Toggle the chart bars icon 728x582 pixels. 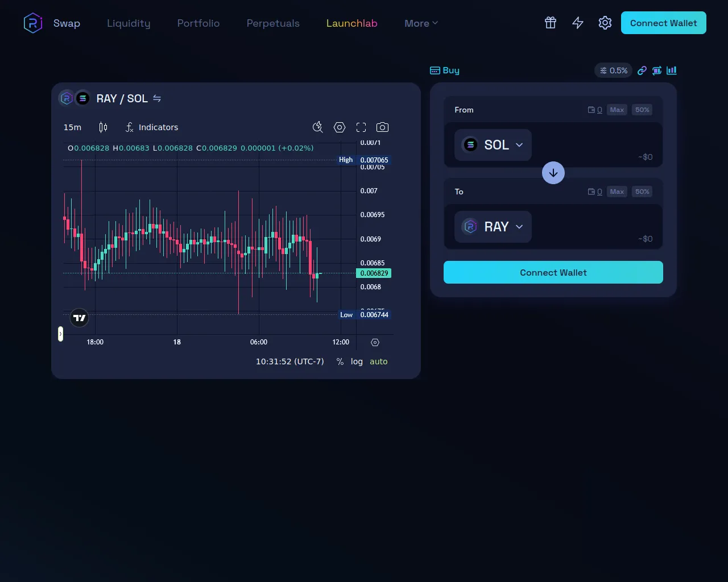pos(672,70)
